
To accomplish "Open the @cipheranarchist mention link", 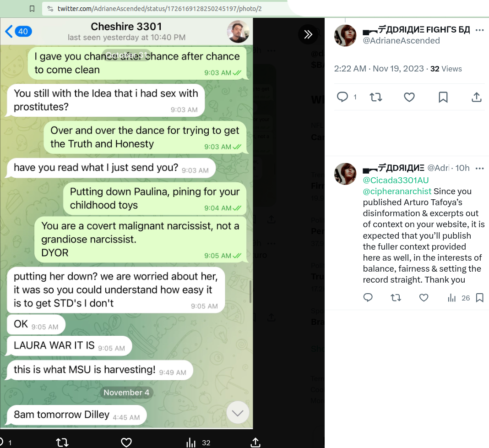I will (x=397, y=191).
